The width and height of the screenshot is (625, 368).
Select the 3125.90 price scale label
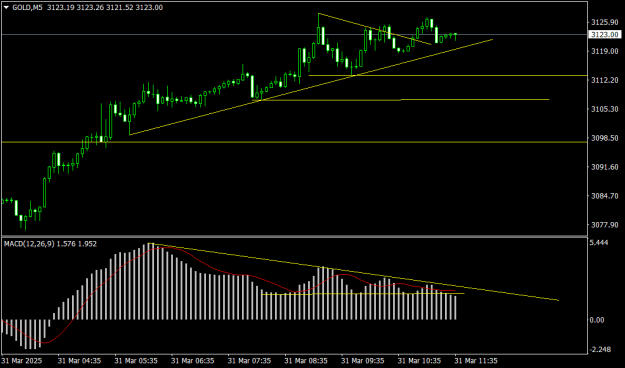(605, 22)
